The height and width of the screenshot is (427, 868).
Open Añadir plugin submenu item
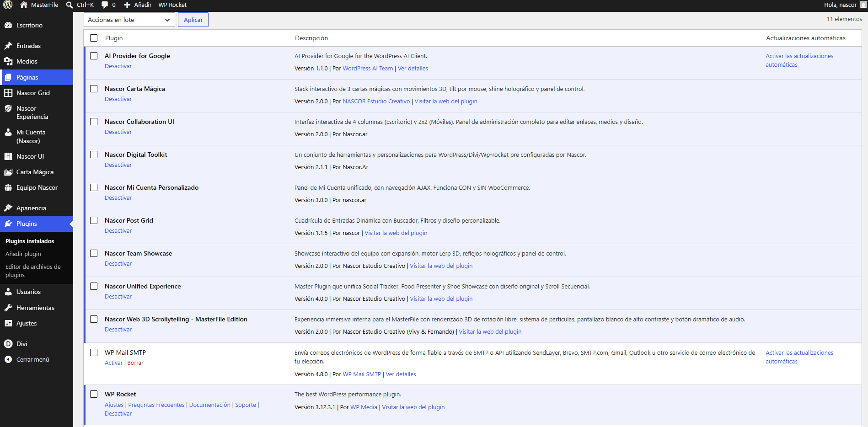point(23,254)
